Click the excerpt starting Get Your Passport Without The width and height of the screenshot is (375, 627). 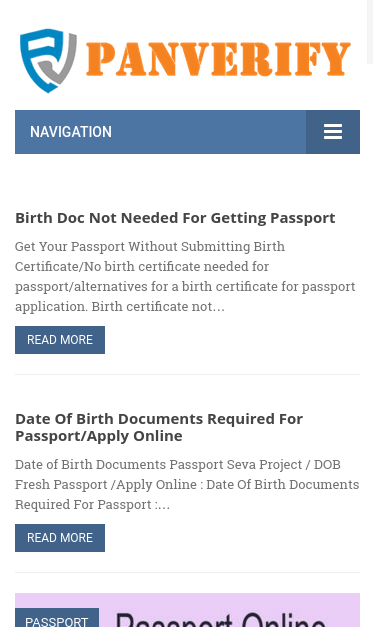point(185,276)
